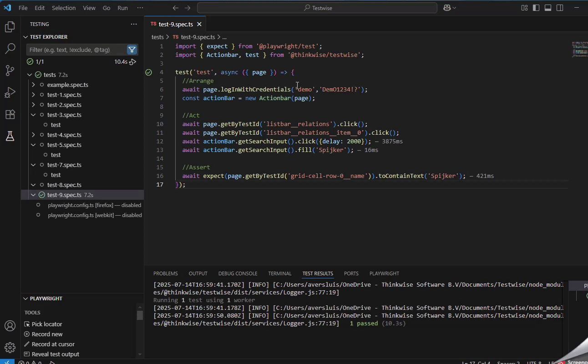Screen dimensions: 588x364
Task: Click the Playwright sidebar scrollbar
Action: pos(140,315)
